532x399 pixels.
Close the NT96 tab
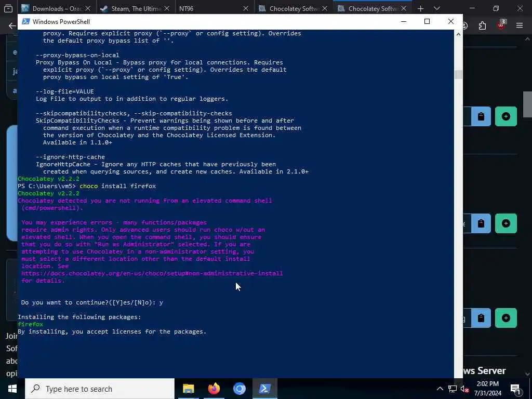click(246, 8)
